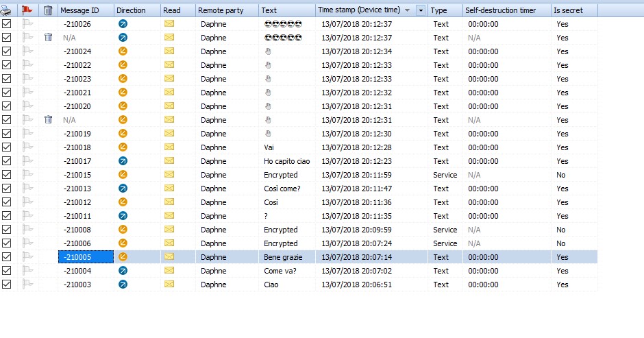Image resolution: width=644 pixels, height=338 pixels.
Task: Click the read envelope icon for message -210008
Action: (169, 229)
